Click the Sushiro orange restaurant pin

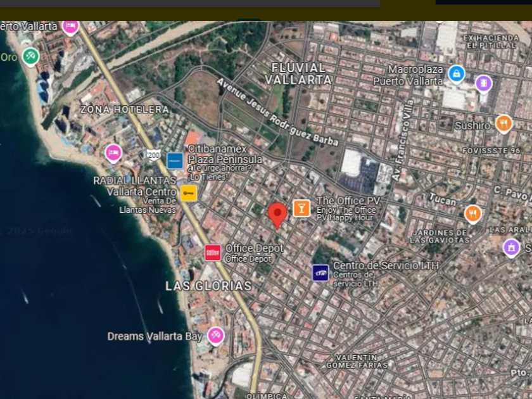pos(503,124)
